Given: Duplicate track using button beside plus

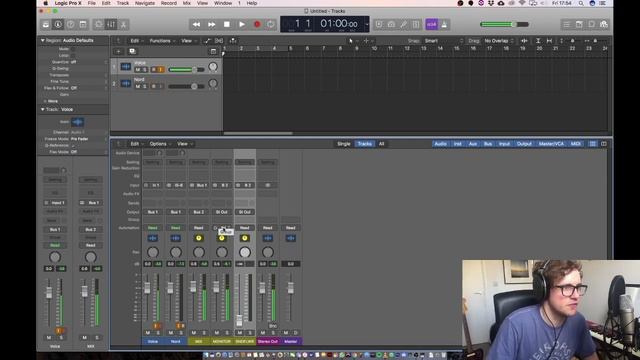Looking at the screenshot, I should click(x=132, y=51).
